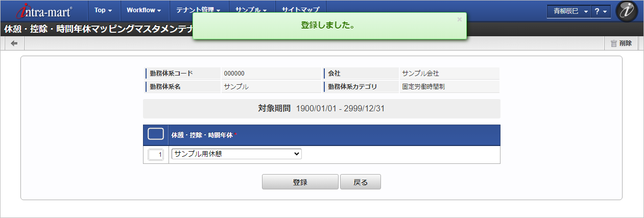Toggle the header select-all checkbox
The image size is (644, 218).
click(x=156, y=134)
